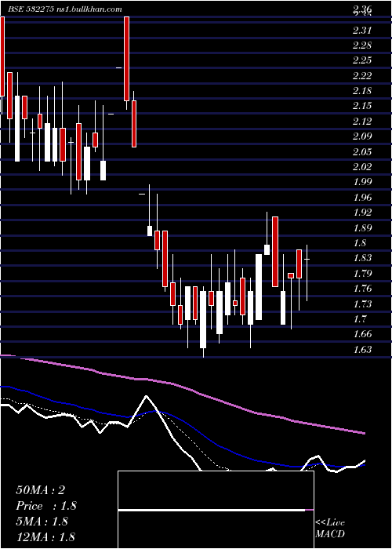Click the 2.18 price axis label
This screenshot has width=392, height=549.
(362, 91)
